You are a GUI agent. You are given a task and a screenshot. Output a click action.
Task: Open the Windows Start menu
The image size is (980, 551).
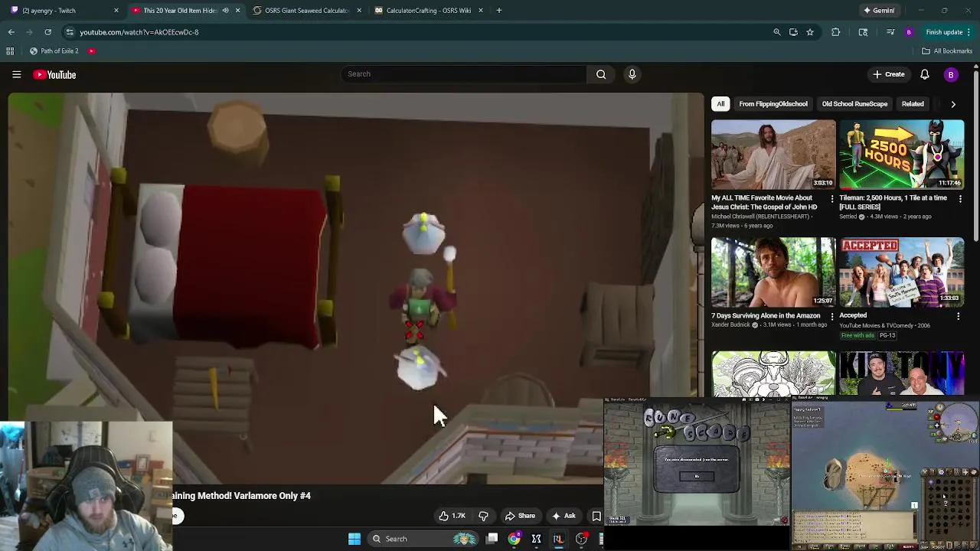click(354, 539)
